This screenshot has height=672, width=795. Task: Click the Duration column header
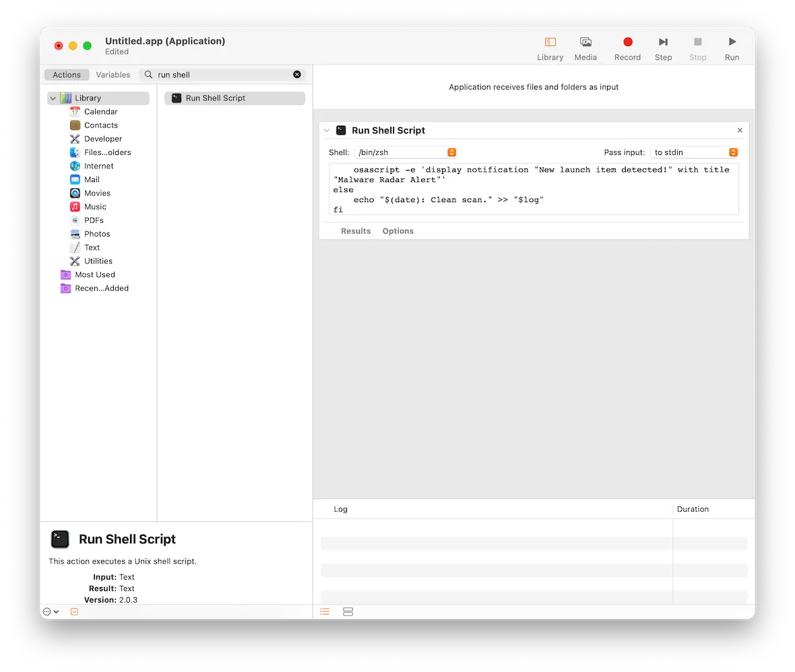point(693,509)
